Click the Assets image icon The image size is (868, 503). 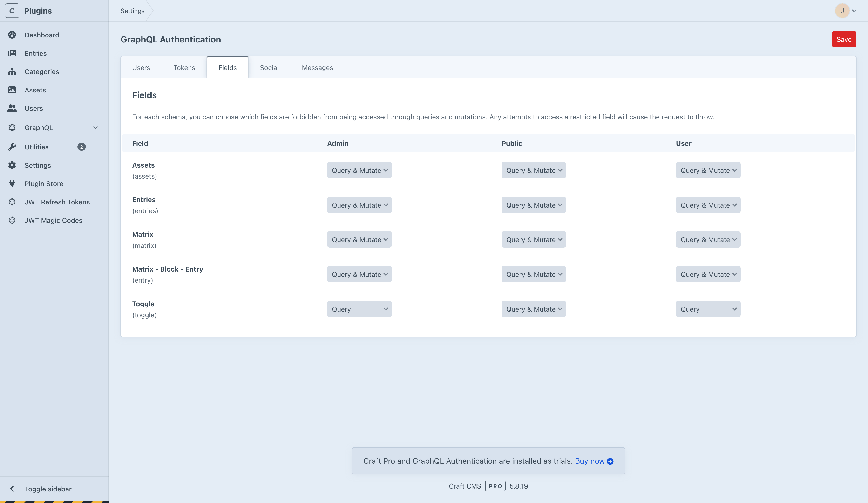[12, 90]
